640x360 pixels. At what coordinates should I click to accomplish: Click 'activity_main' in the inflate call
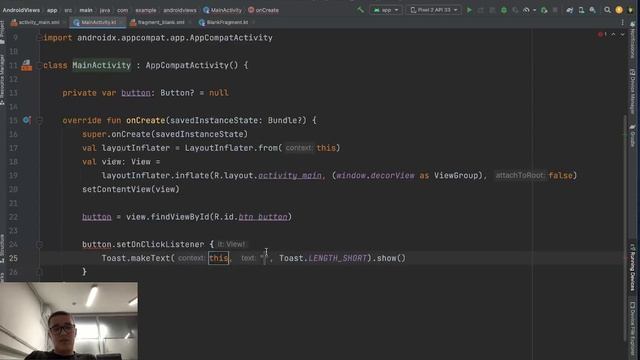(x=290, y=176)
